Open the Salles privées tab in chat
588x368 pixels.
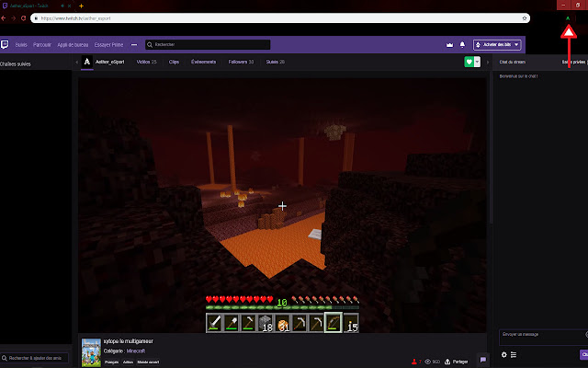pyautogui.click(x=574, y=62)
